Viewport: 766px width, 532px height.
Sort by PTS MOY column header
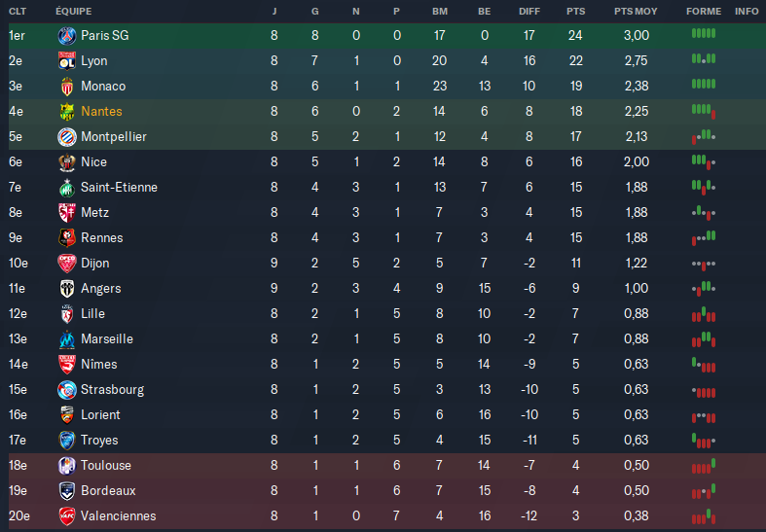pos(636,12)
